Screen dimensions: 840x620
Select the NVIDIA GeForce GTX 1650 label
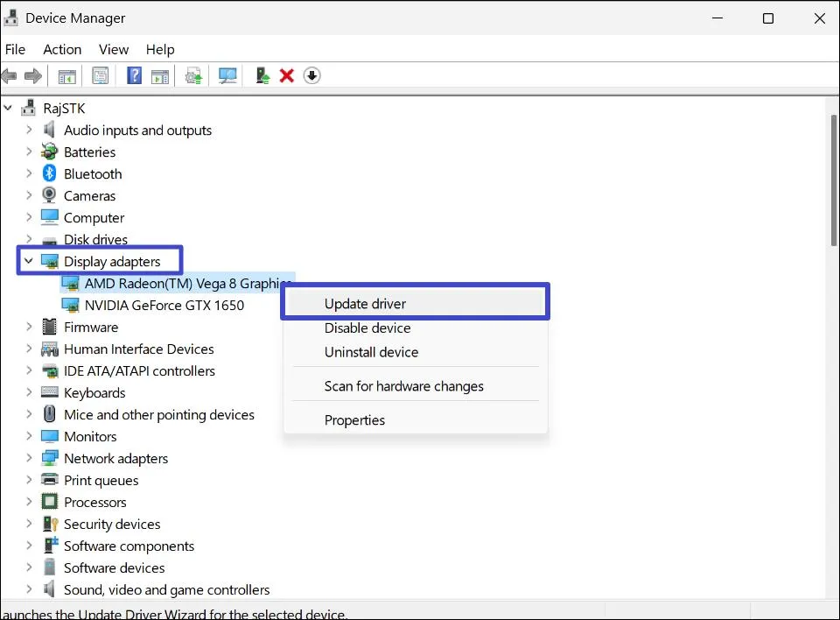164,305
